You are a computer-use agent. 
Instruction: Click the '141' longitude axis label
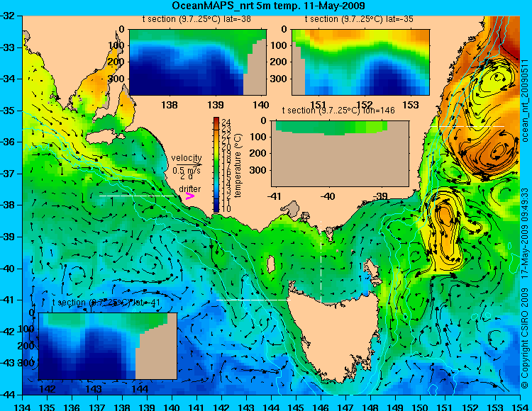click(196, 407)
